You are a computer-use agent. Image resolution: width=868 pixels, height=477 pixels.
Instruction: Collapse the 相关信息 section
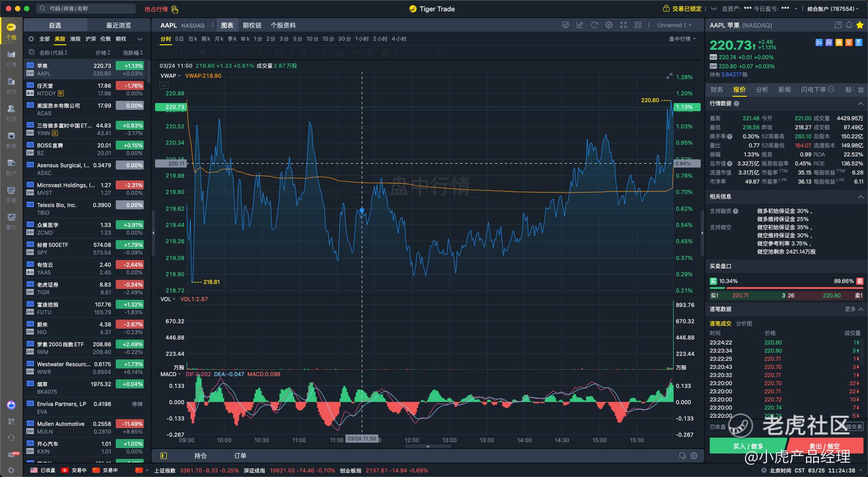click(x=860, y=197)
